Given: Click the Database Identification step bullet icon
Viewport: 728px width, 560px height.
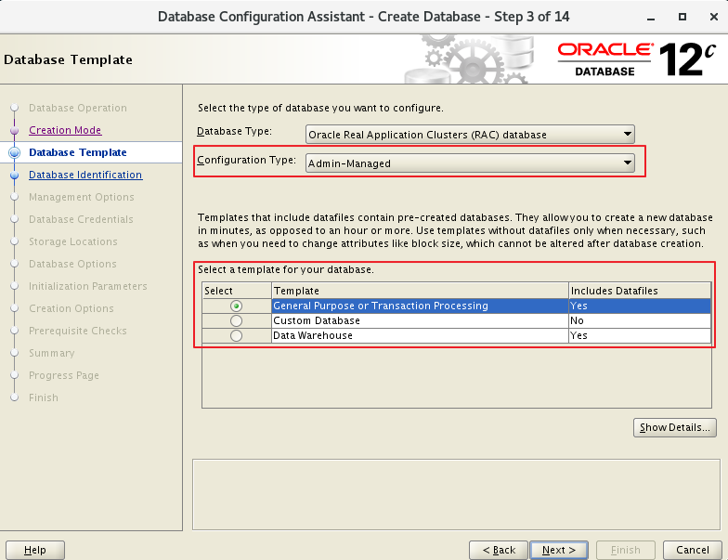Looking at the screenshot, I should pos(14,175).
